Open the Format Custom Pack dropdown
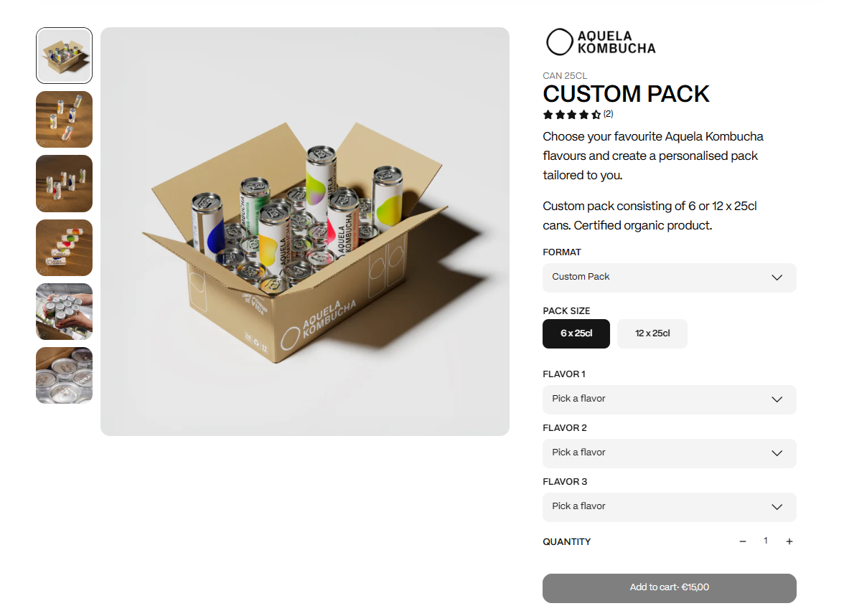The height and width of the screenshot is (616, 849). [670, 278]
